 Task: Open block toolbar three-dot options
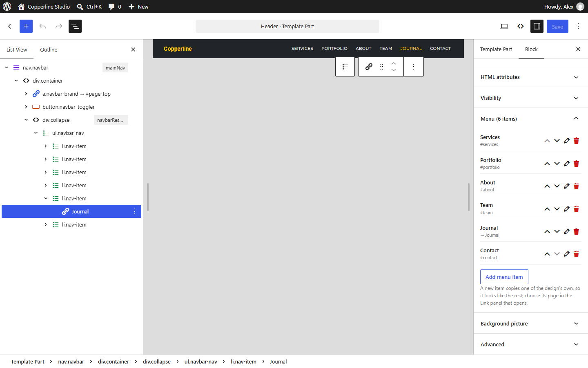pos(414,67)
